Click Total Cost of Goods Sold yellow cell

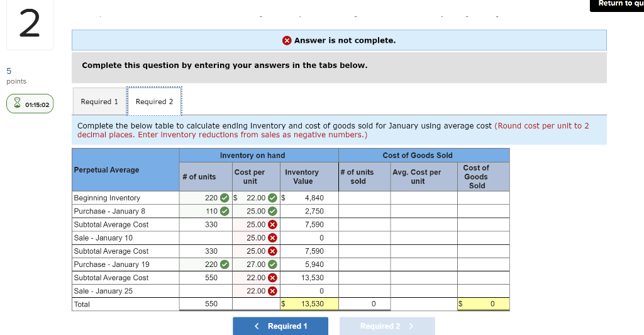click(x=484, y=304)
